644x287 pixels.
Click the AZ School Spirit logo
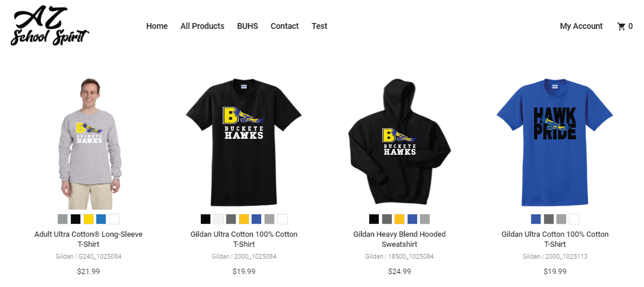pyautogui.click(x=49, y=26)
